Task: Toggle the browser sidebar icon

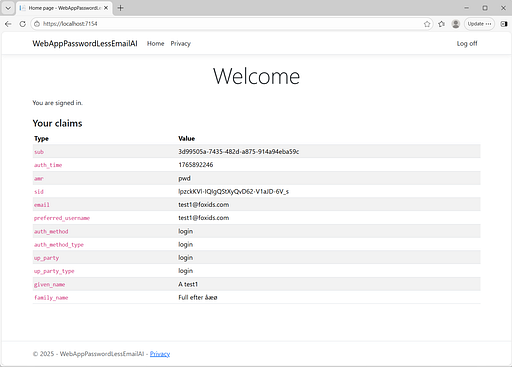Action: point(504,24)
